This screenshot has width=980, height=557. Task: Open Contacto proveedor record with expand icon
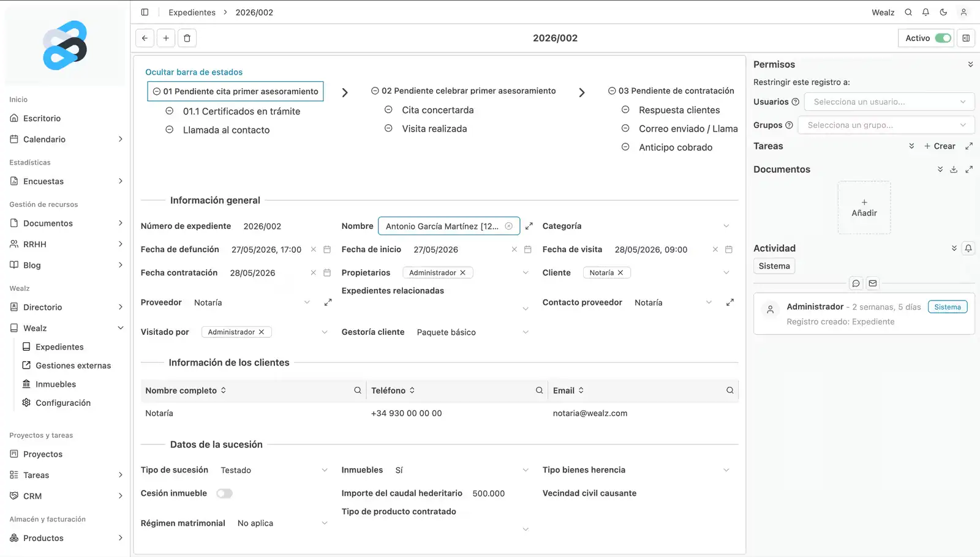click(x=730, y=302)
